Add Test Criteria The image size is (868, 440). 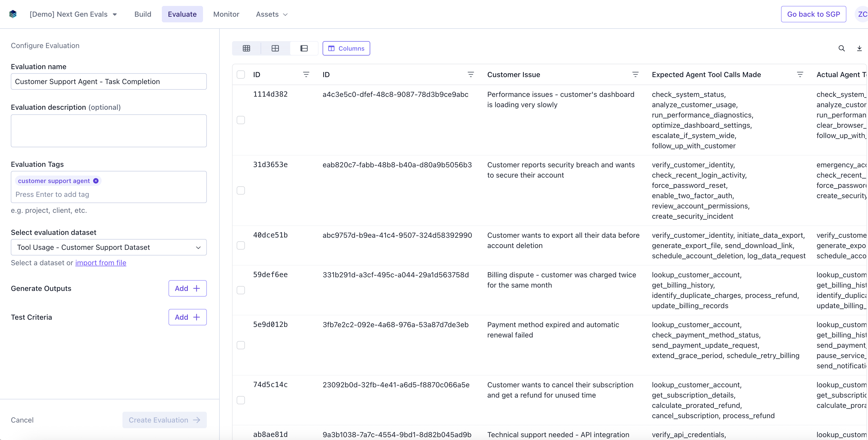[x=187, y=317]
